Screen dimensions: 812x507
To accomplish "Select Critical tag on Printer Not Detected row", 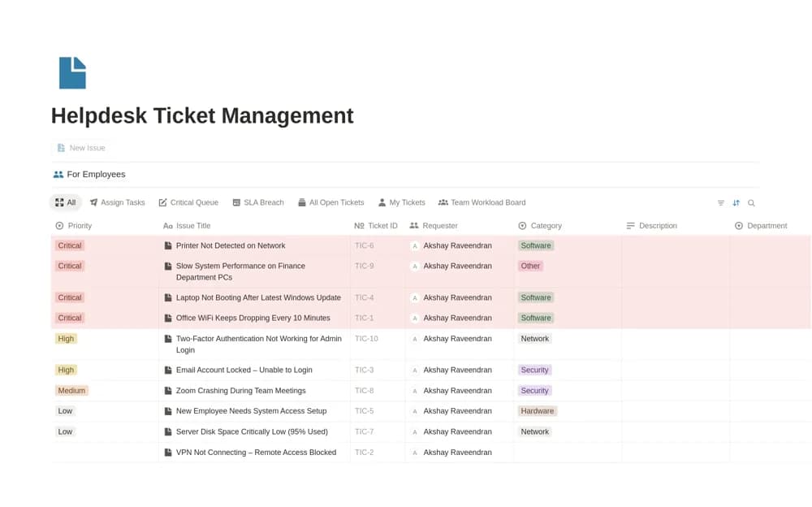I will coord(70,245).
